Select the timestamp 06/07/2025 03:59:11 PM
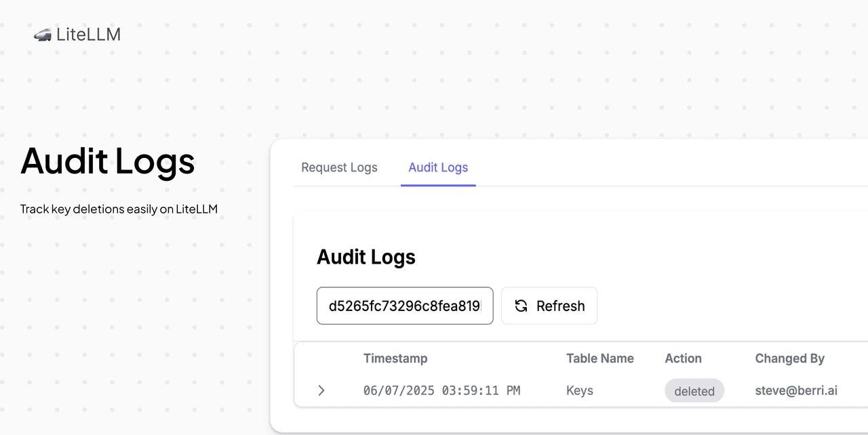Viewport: 868px width, 435px height. pyautogui.click(x=442, y=390)
